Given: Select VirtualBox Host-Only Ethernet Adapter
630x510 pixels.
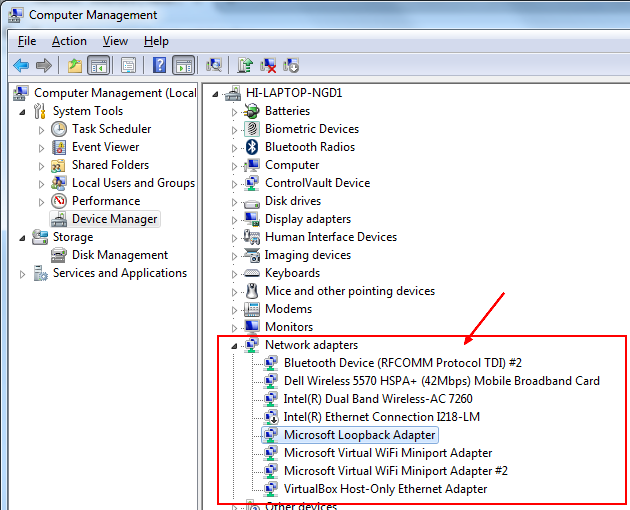Looking at the screenshot, I should click(385, 489).
